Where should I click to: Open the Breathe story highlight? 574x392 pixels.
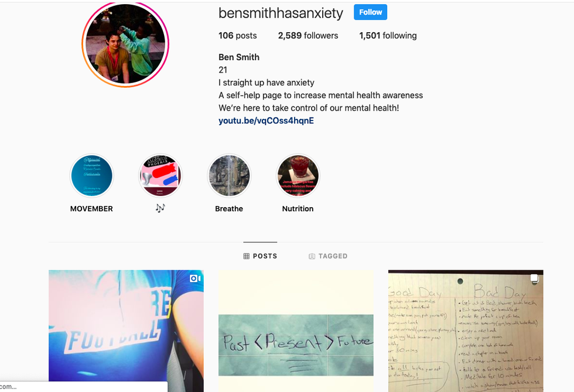[229, 176]
